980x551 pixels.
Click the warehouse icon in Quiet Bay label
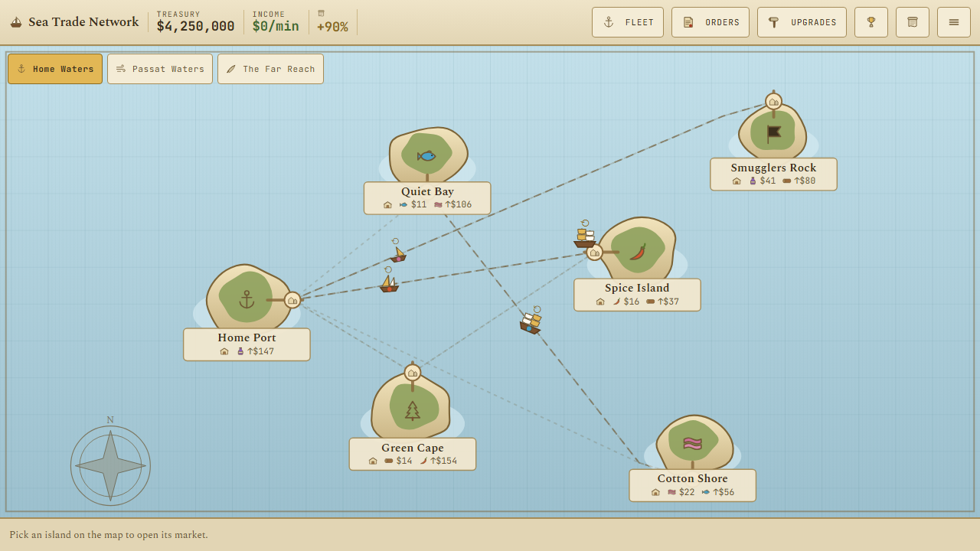pos(387,205)
